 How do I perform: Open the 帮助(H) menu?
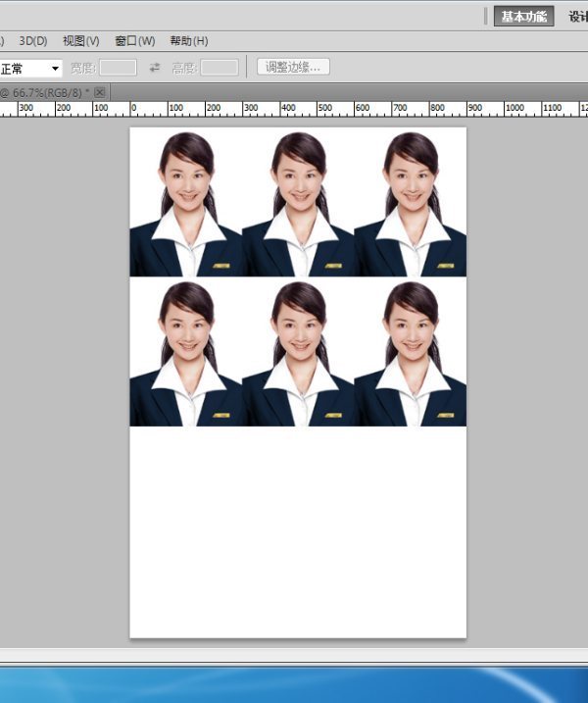[x=188, y=41]
